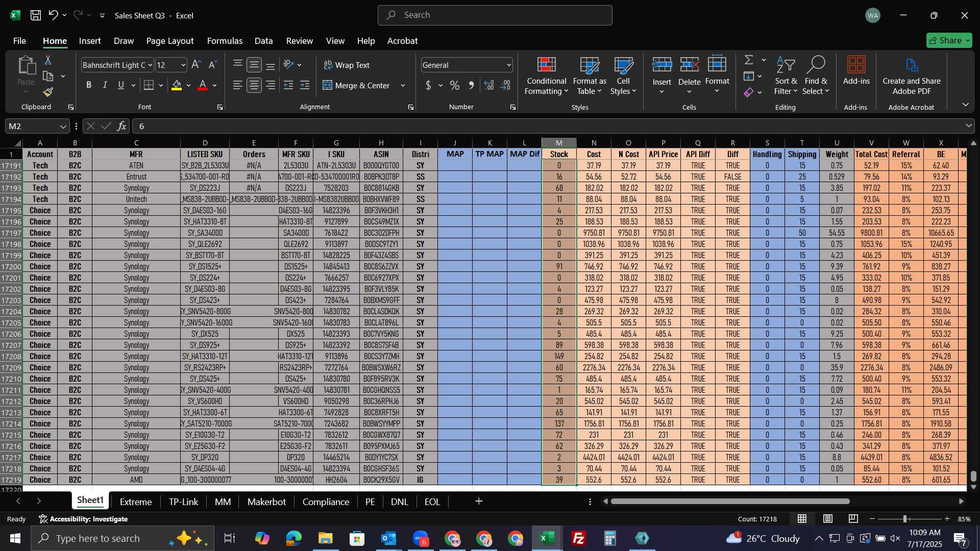Screen dimensions: 980x551
Task: Switch to Page Layout view
Action: click(828, 519)
